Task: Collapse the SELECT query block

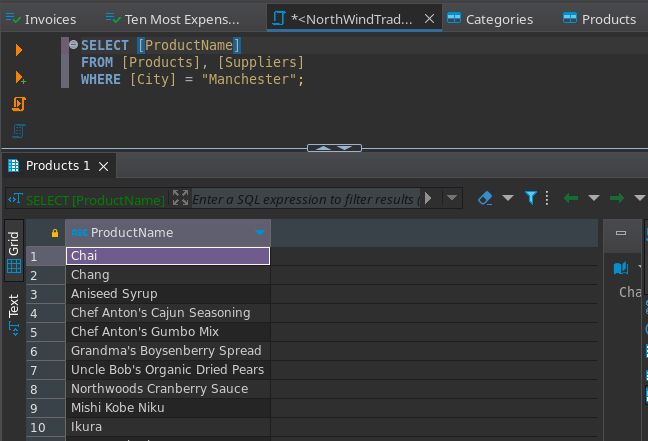Action: [73, 45]
